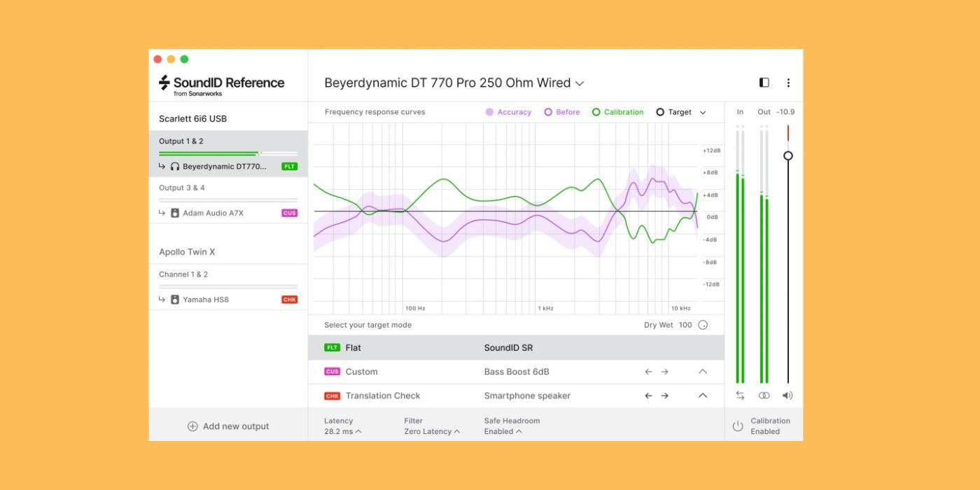
Task: Toggle the sidebar panel layout icon
Action: (764, 83)
